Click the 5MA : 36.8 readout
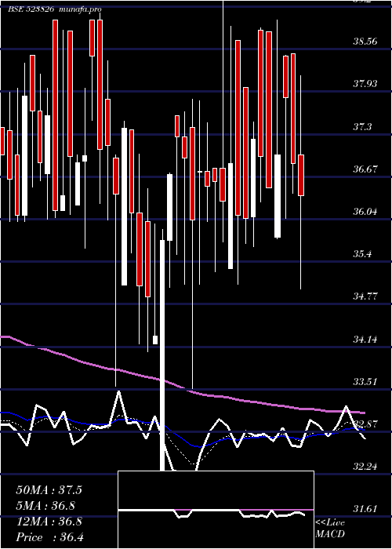 pos(45,506)
